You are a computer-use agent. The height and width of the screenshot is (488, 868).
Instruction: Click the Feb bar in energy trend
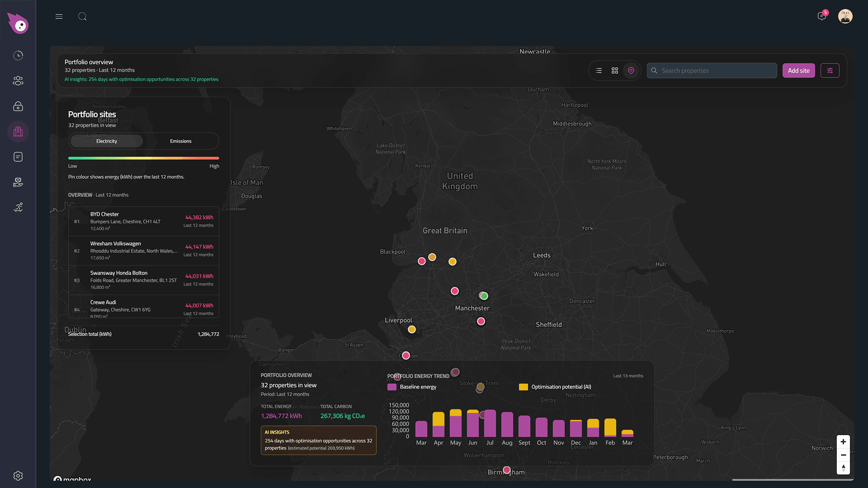click(610, 428)
